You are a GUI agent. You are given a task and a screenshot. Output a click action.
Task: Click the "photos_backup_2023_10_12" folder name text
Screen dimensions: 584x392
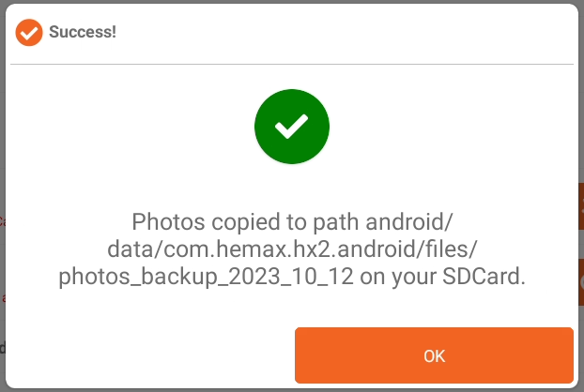click(206, 277)
